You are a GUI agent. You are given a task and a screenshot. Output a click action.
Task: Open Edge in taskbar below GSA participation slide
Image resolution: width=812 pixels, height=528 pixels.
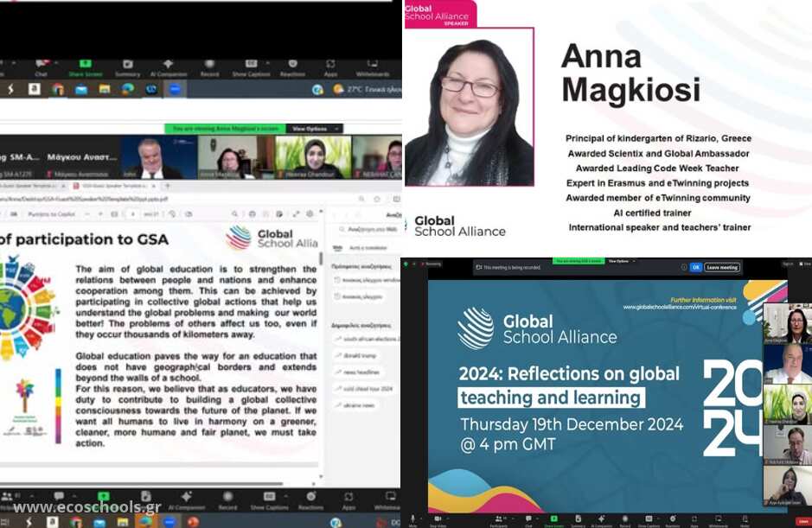point(146,521)
